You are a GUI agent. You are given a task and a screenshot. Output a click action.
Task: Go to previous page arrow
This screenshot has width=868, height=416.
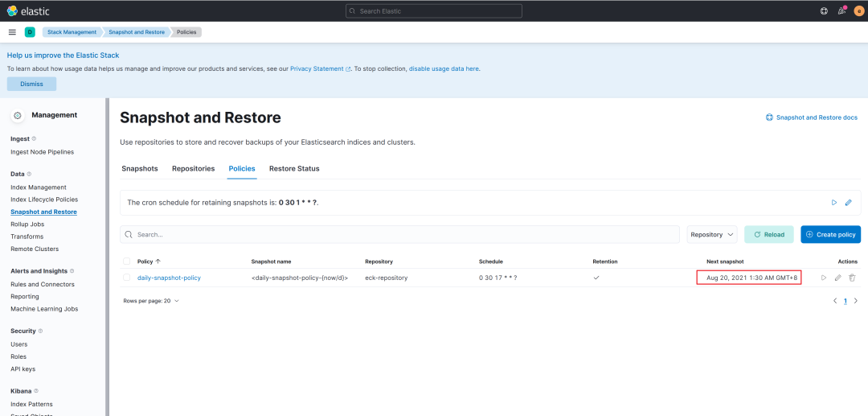[x=835, y=301]
